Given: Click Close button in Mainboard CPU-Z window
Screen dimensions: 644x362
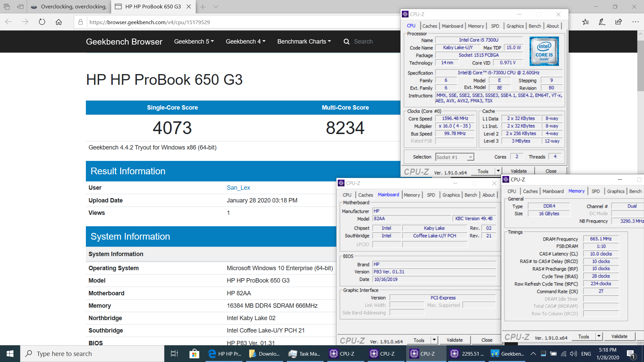Looking at the screenshot, I should tap(487, 340).
